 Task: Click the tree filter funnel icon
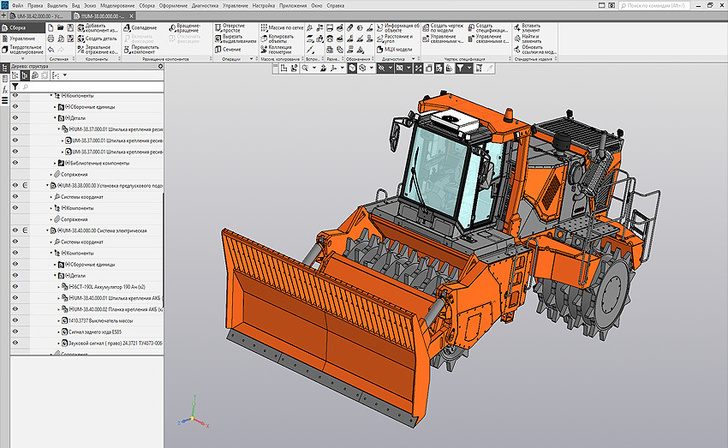(x=15, y=87)
